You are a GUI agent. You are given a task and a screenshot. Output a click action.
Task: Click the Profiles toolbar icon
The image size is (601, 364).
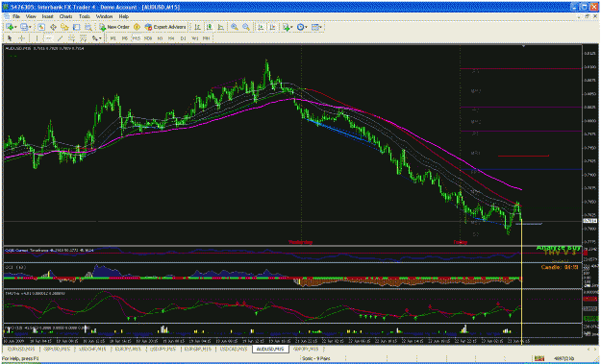[24, 27]
